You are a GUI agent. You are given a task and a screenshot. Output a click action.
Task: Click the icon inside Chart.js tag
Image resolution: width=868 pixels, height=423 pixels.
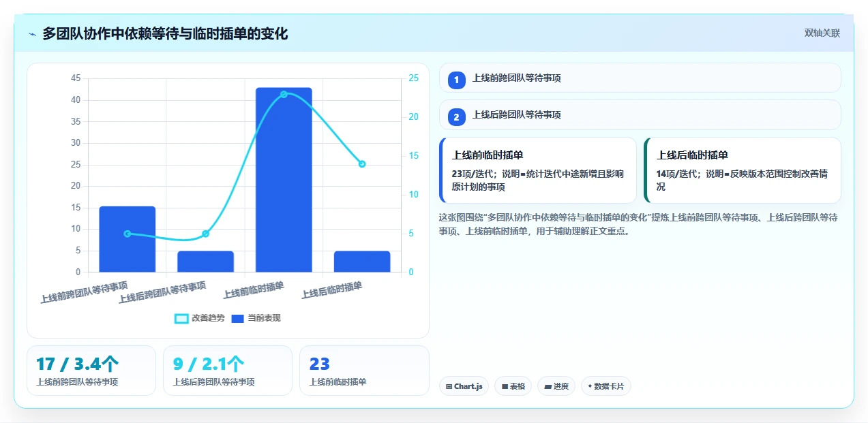pyautogui.click(x=449, y=386)
